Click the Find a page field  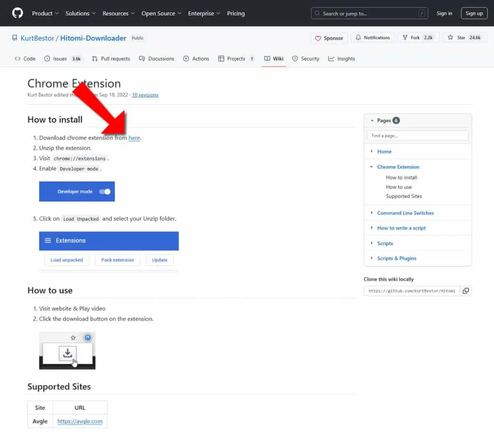(417, 136)
